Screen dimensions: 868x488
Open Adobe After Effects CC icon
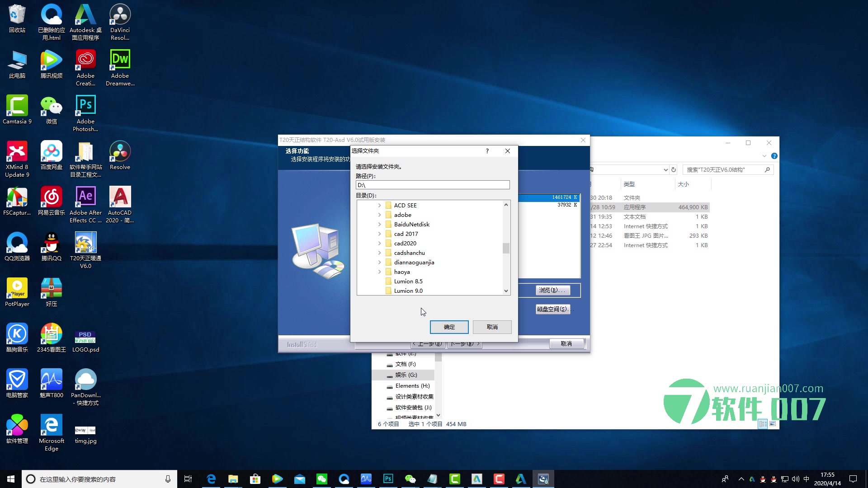85,205
